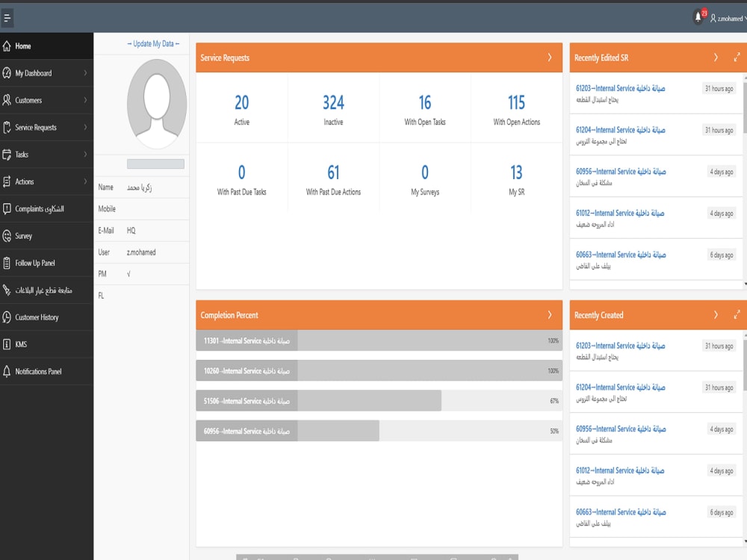Open 0 My Surveys count
The width and height of the screenshot is (747, 560).
(x=425, y=179)
